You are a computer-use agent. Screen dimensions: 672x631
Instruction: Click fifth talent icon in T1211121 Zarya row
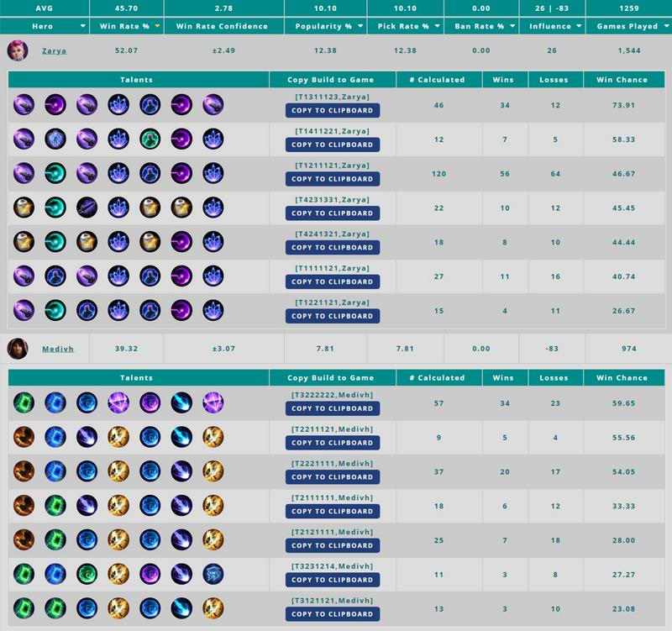coord(150,173)
